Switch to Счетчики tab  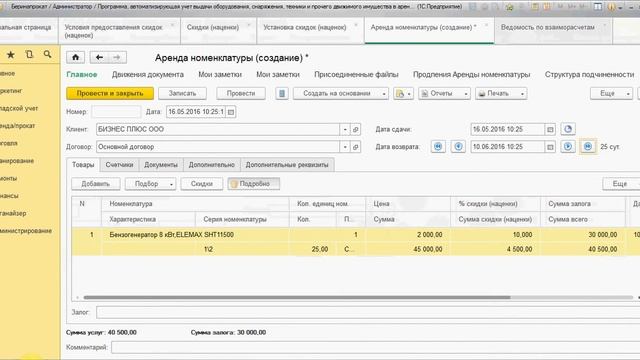tap(119, 165)
